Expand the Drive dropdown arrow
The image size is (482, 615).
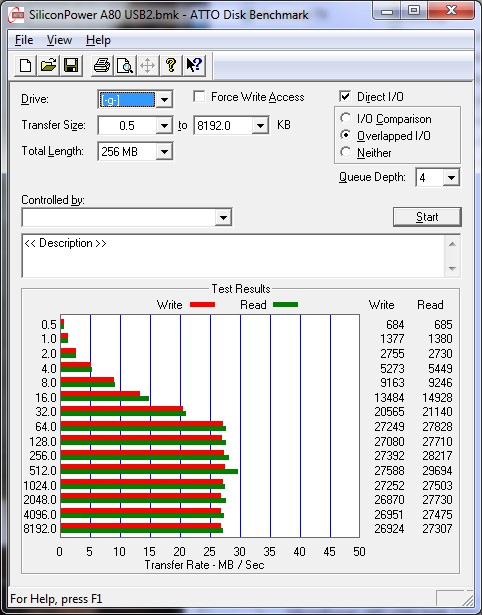164,100
